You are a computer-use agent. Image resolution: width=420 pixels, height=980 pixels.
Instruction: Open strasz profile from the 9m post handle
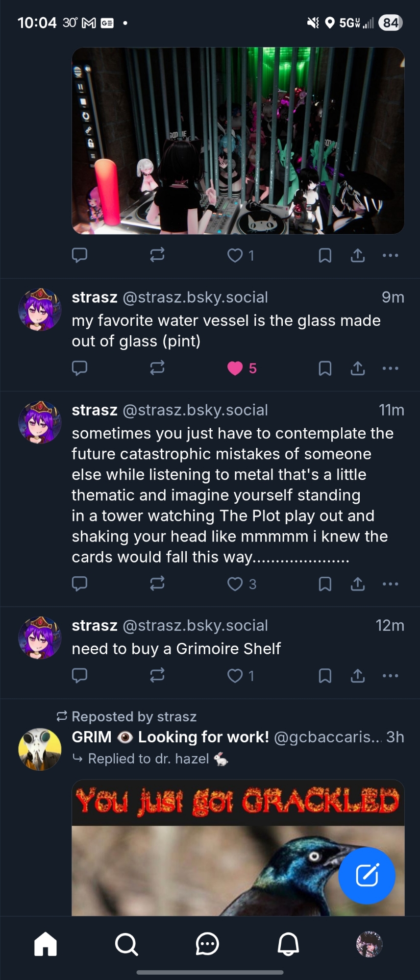tap(195, 297)
